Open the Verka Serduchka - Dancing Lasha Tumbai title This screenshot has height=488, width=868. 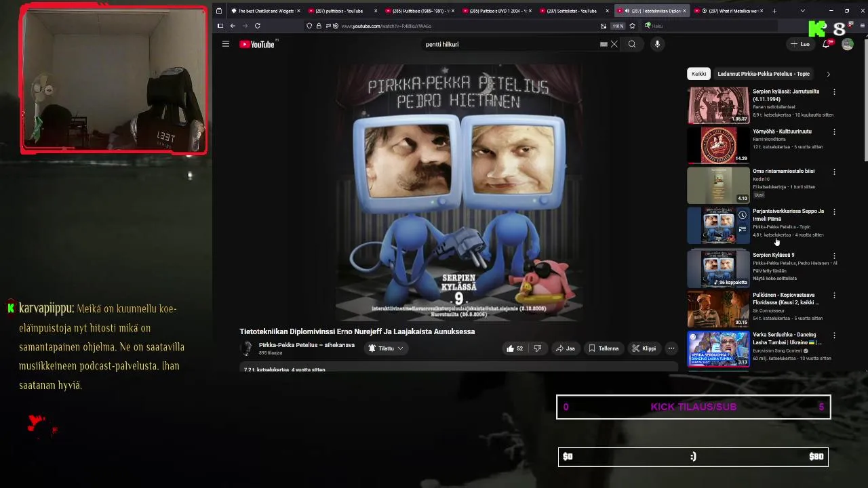[x=787, y=338]
